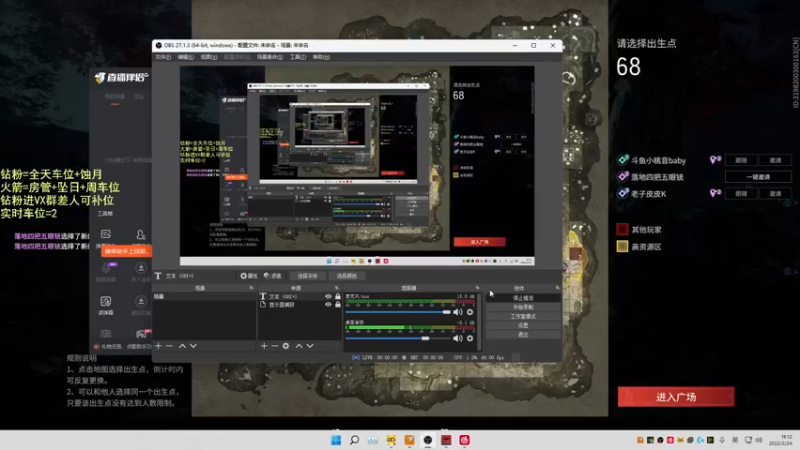
Task: Open 编辑(E) menu in OBS
Action: (x=186, y=57)
